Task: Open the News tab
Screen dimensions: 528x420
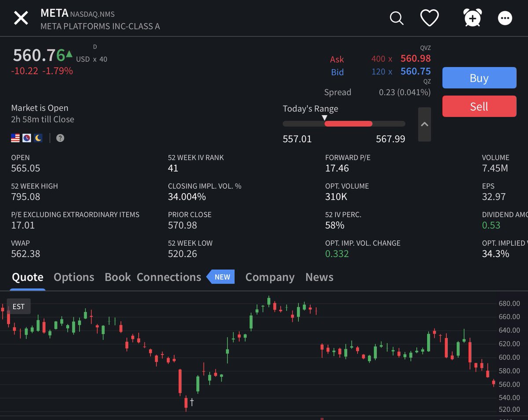Action: (319, 277)
